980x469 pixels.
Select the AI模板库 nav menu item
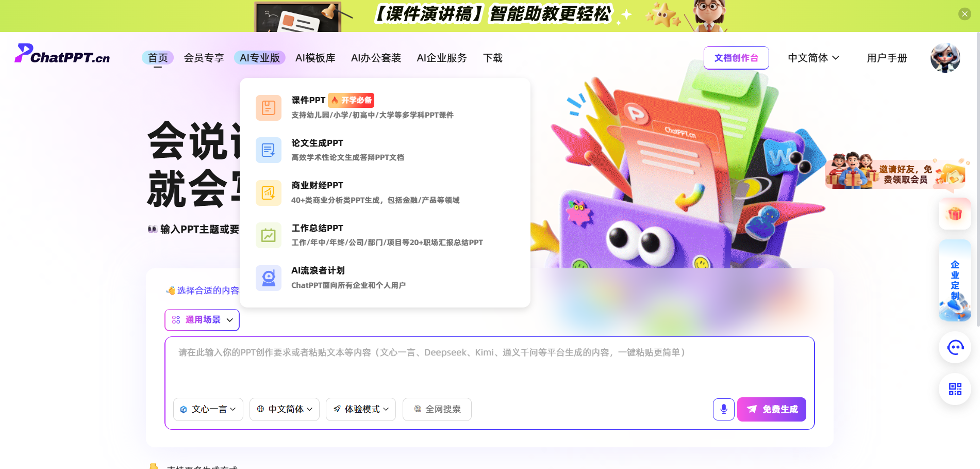[x=315, y=58]
